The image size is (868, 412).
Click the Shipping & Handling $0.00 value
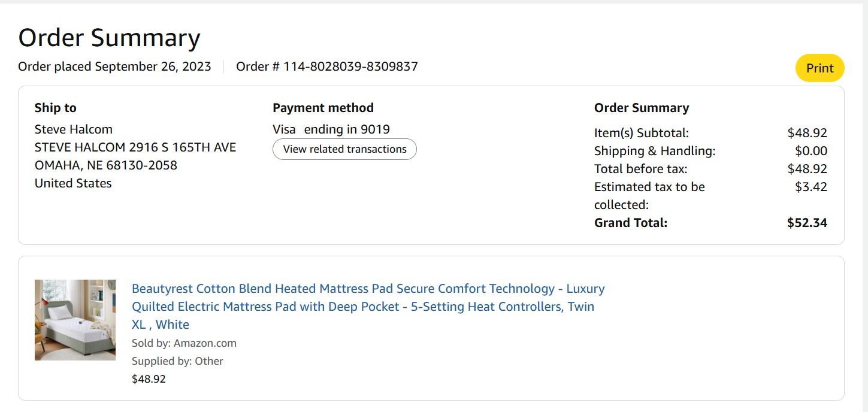(811, 151)
